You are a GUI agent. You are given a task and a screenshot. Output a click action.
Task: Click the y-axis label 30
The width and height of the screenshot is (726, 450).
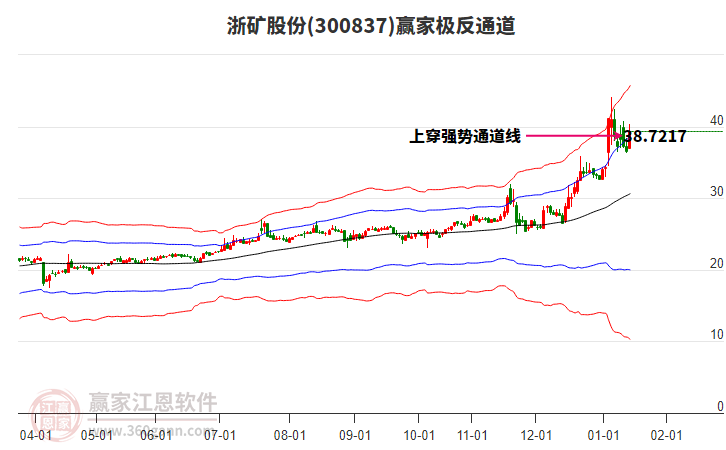pyautogui.click(x=716, y=192)
